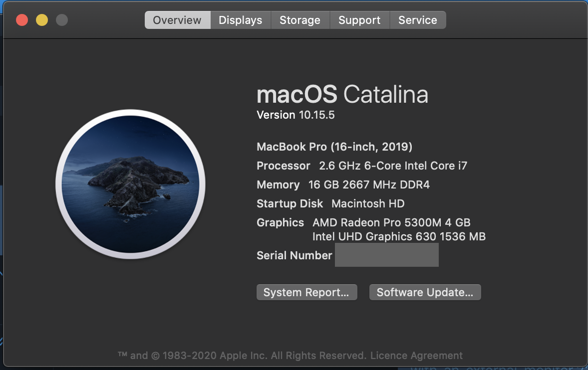Click the Processor 2.6 GHz Intel Core i7 line
588x370 pixels.
coord(362,166)
